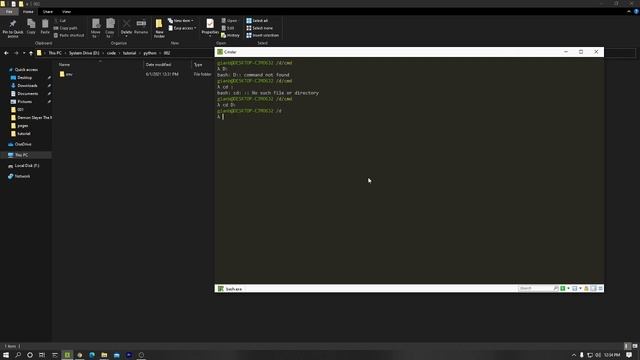Click 'System Drive (D:)' breadcrumb segment
This screenshot has height=360, width=640.
pos(84,53)
